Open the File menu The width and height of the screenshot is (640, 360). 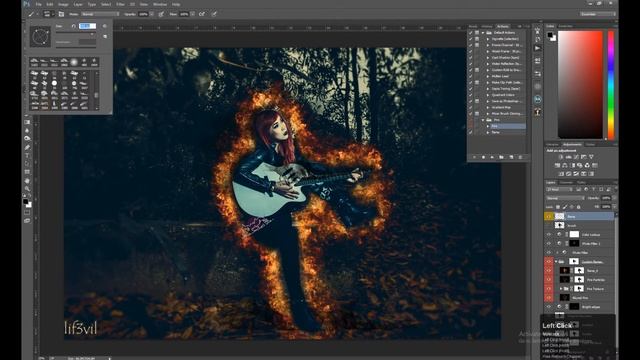point(38,4)
